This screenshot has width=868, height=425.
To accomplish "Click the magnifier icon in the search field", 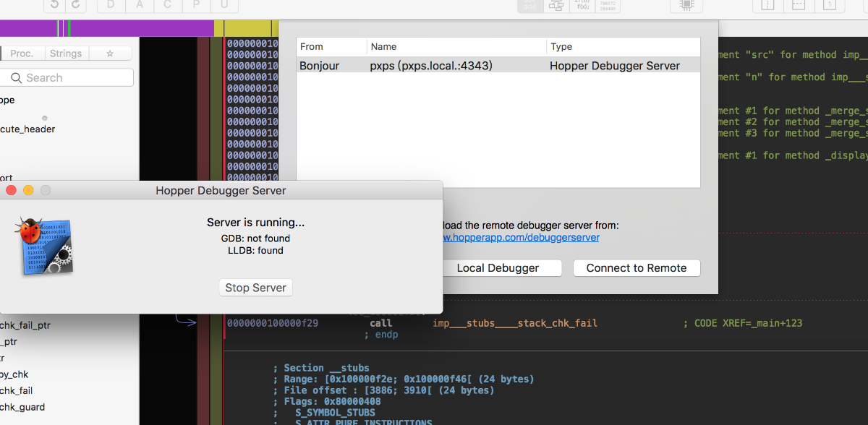I will point(15,78).
